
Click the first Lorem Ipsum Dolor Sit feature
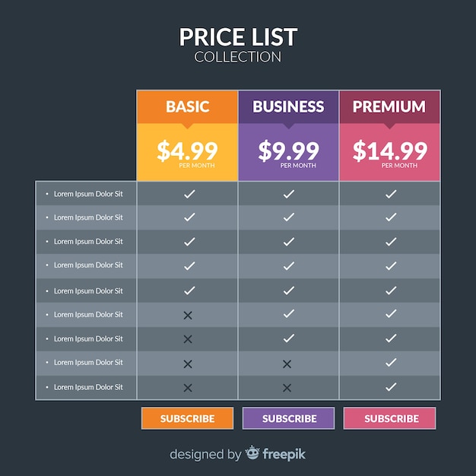click(88, 194)
